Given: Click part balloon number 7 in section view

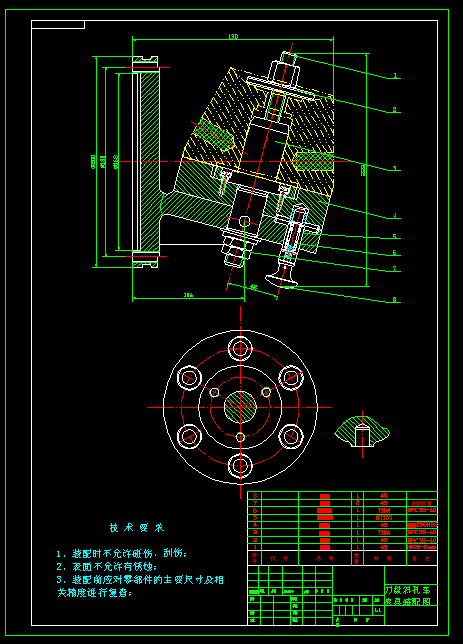Looking at the screenshot, I should coord(394,269).
